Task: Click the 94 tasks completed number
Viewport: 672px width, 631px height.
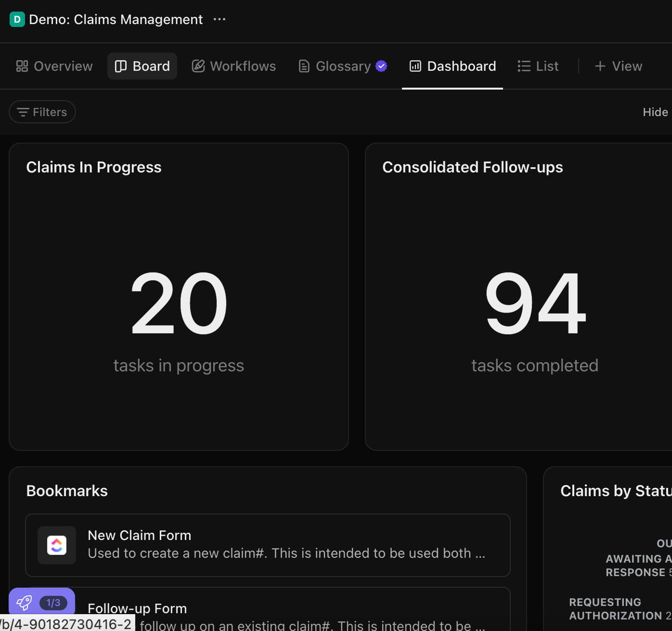Action: click(x=535, y=303)
